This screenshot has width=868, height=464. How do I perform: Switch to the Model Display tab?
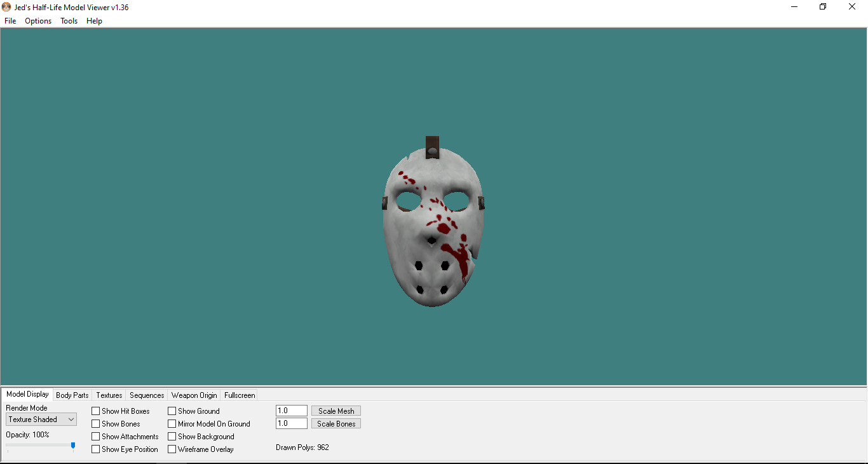(x=27, y=394)
